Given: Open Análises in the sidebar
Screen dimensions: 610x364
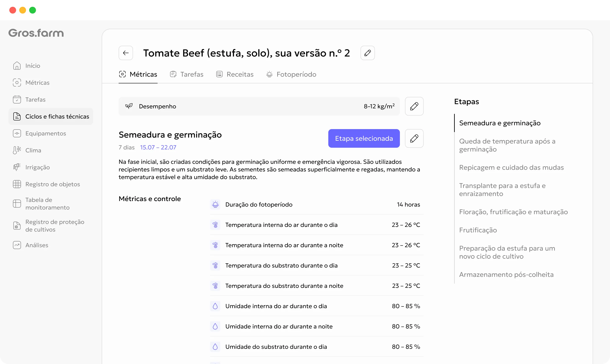Looking at the screenshot, I should click(51, 245).
